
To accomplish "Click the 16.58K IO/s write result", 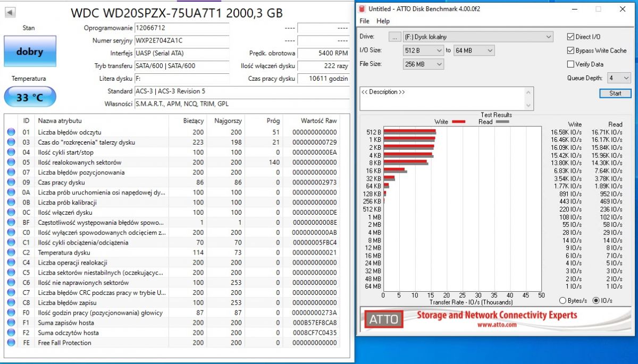I will click(x=566, y=132).
